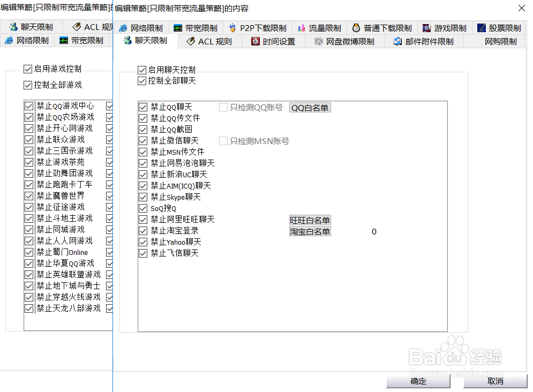Click the 邮件附件限制 icon
The image size is (533, 392).
pyautogui.click(x=397, y=41)
